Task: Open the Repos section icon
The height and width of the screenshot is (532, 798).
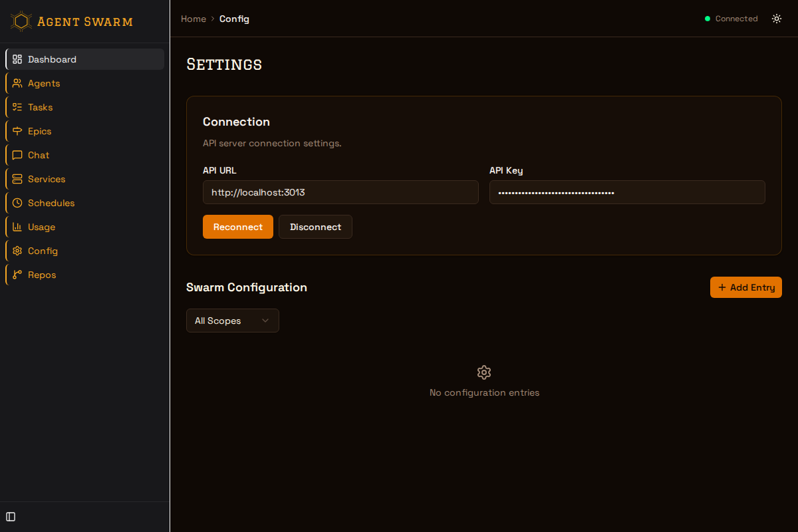Action: point(17,275)
